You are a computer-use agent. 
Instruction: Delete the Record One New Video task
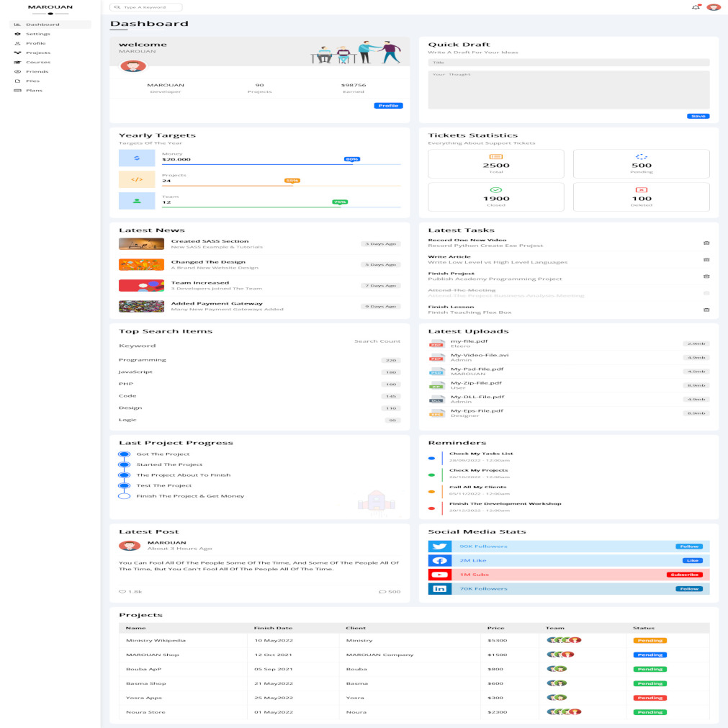706,243
